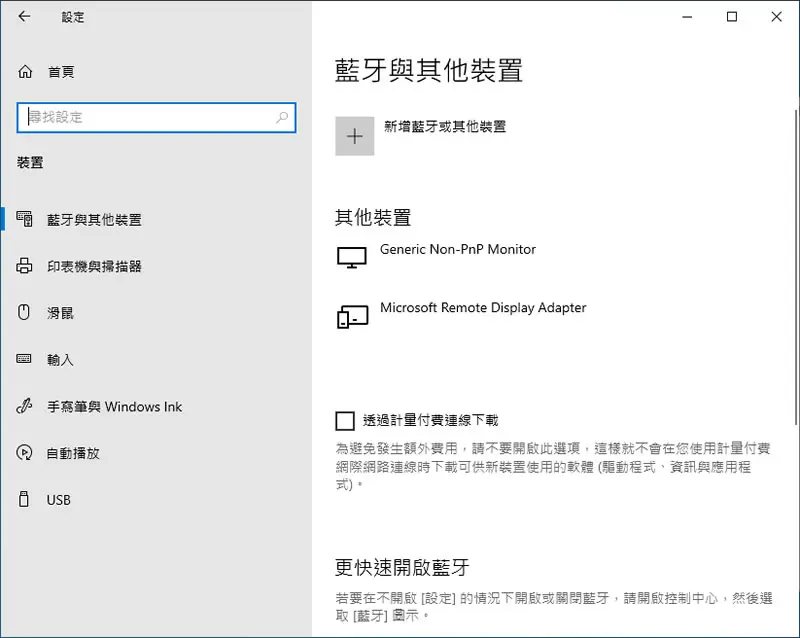800x638 pixels.
Task: Select the USB icon in sidebar
Action: (24, 499)
